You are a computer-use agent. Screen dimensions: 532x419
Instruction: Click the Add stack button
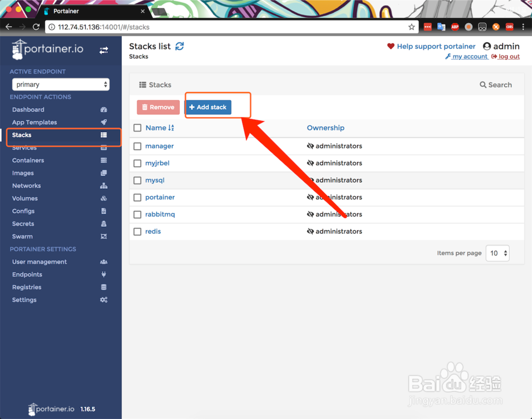(x=207, y=108)
